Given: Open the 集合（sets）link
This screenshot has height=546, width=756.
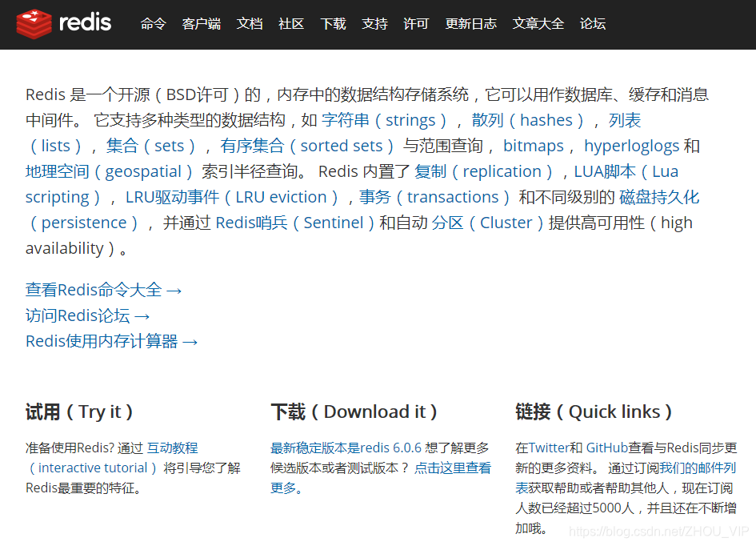Looking at the screenshot, I should coord(151,146).
